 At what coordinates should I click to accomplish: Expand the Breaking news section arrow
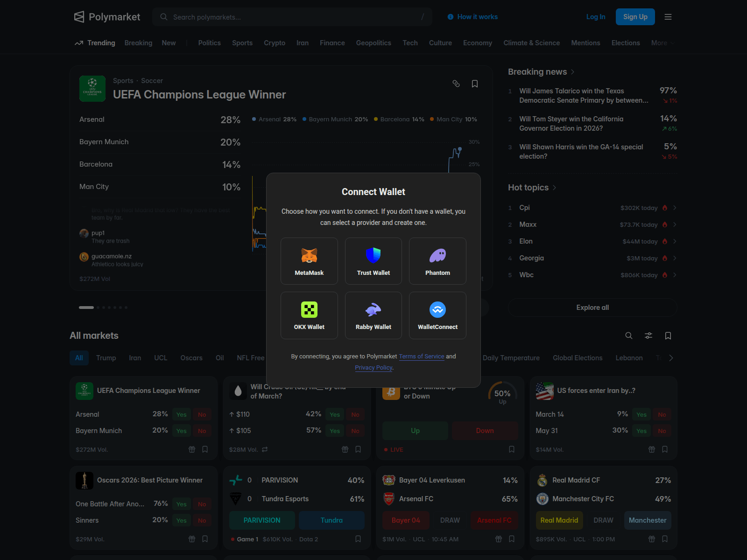(573, 72)
